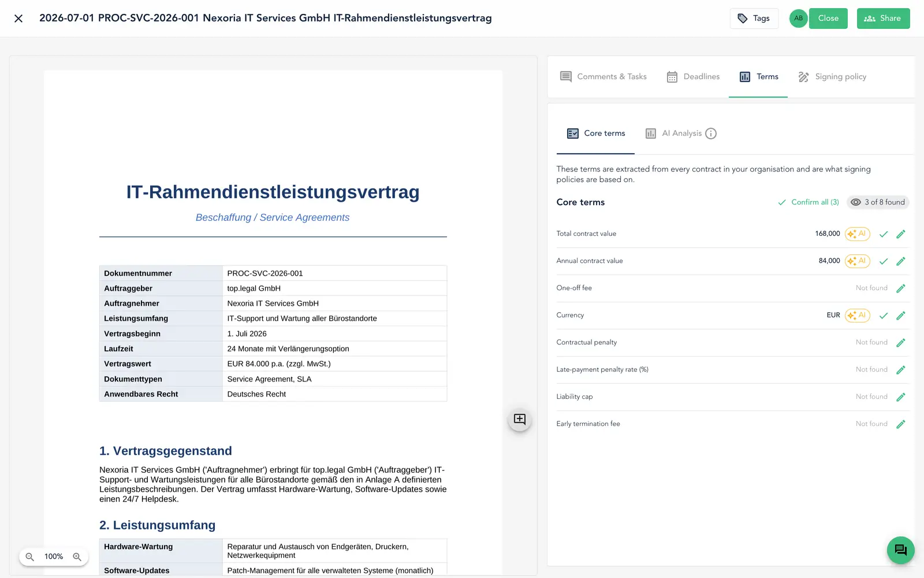This screenshot has height=578, width=924.
Task: Close the contract with the X icon
Action: point(18,18)
